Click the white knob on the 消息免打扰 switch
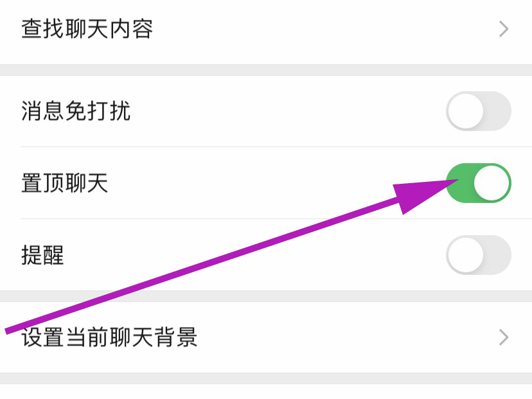 point(465,111)
